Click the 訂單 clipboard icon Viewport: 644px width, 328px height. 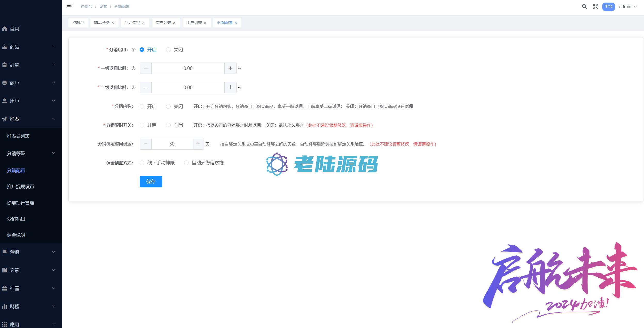pyautogui.click(x=4, y=65)
